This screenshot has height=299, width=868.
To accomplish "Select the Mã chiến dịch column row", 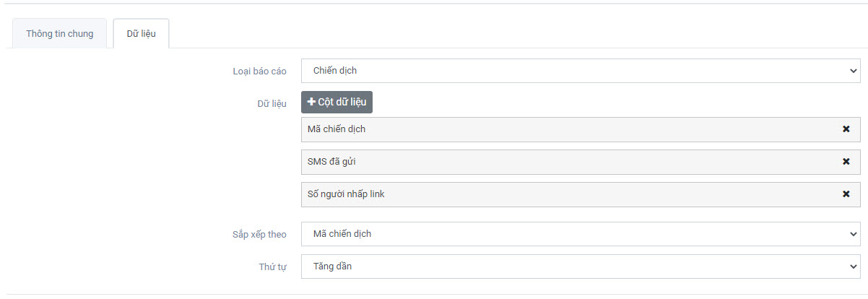I will pyautogui.click(x=563, y=129).
